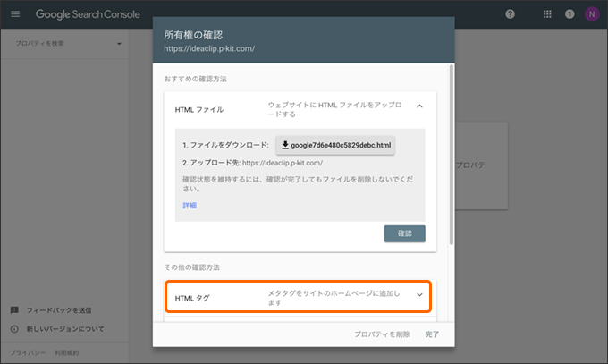This screenshot has height=364, width=608.
Task: Click プロパティを削除 in dialog footer
Action: (382, 334)
